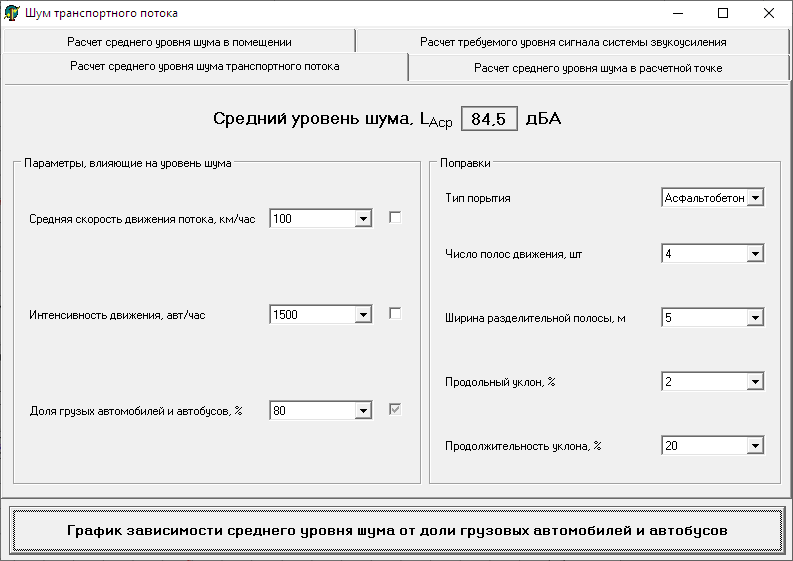Viewport: 793px width, 561px height.
Task: Click label Тип порытия
Action: click(x=477, y=198)
